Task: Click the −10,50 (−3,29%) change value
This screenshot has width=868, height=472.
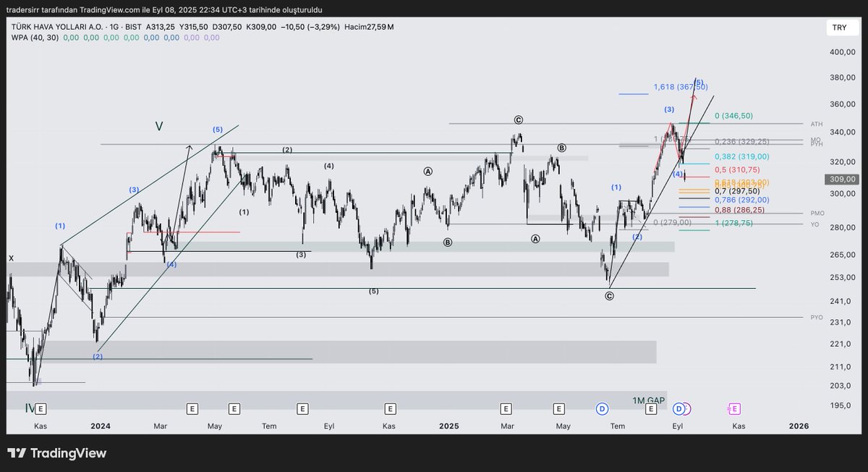Action: [x=310, y=27]
